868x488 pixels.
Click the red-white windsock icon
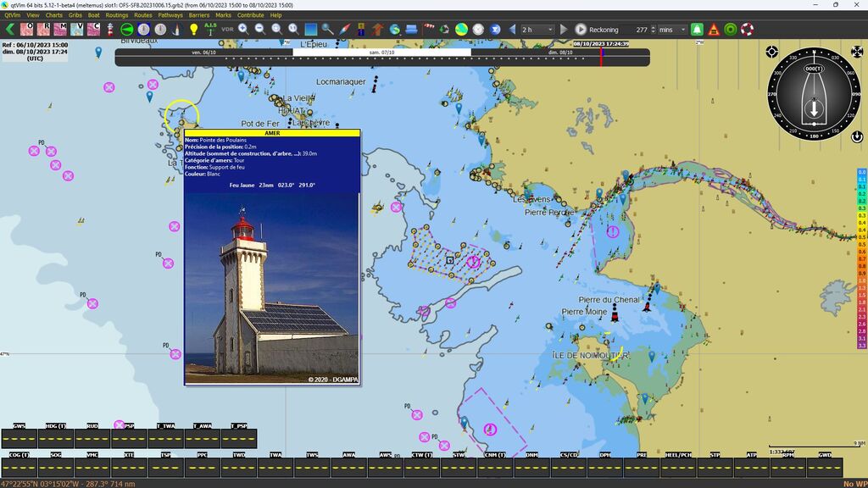(x=429, y=28)
